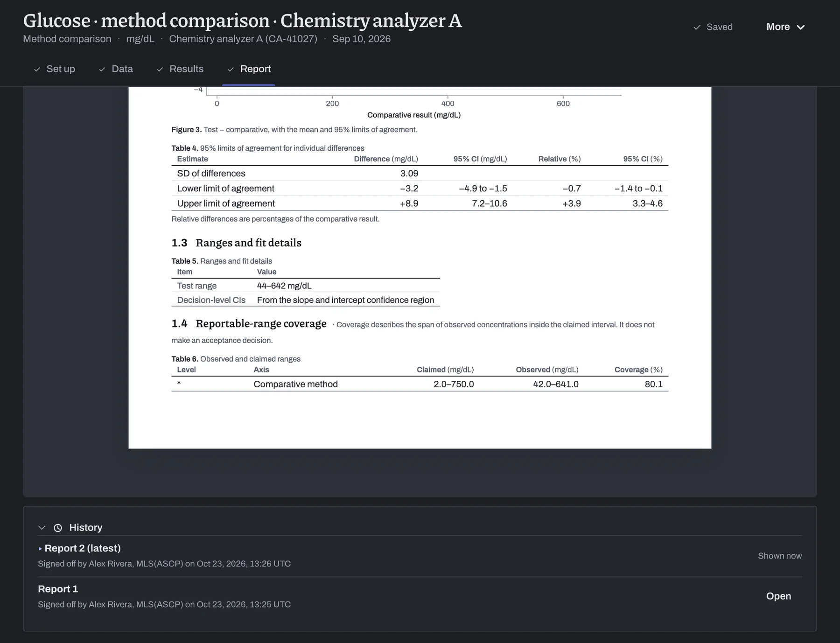Screen dimensions: 840x643
Task: Click the 7.2–10.6 confidence interval cell
Action: 490,203
